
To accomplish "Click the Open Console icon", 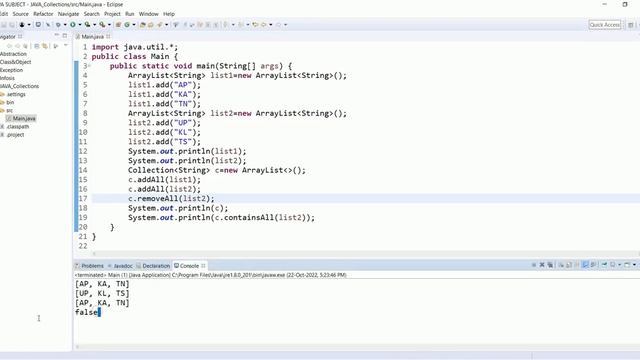I will pos(627,265).
